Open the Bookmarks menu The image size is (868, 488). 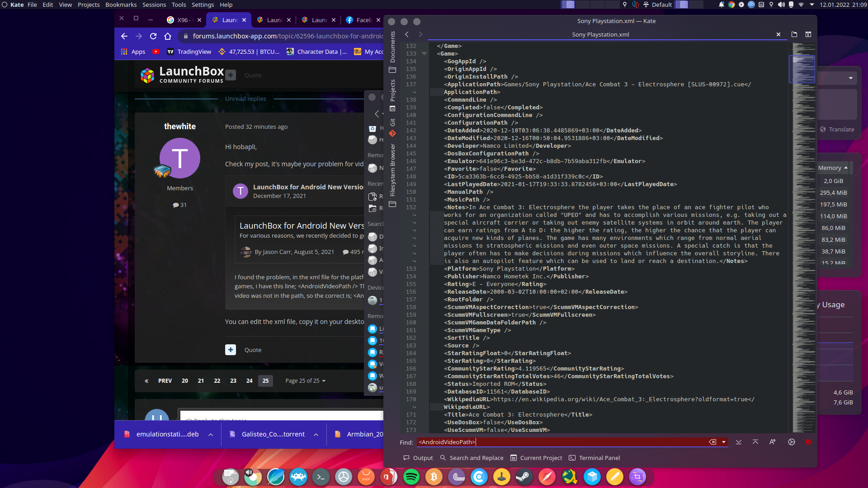(x=121, y=5)
